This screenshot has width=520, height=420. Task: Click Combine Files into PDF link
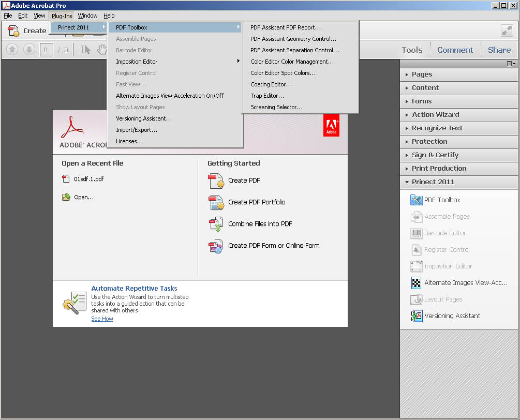tap(260, 224)
